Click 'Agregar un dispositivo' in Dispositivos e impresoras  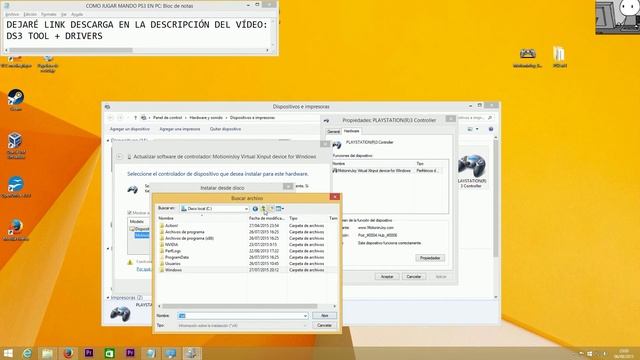click(130, 129)
